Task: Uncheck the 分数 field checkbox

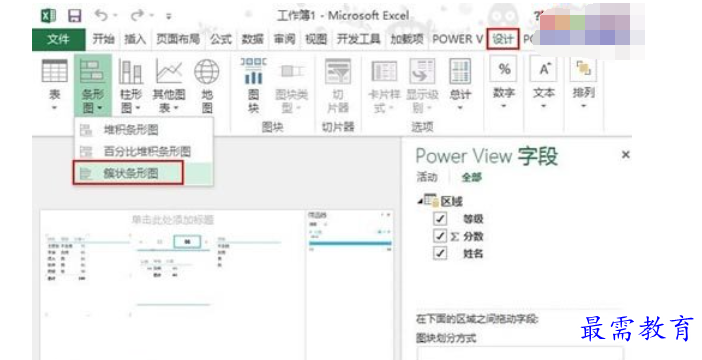Action: point(440,236)
